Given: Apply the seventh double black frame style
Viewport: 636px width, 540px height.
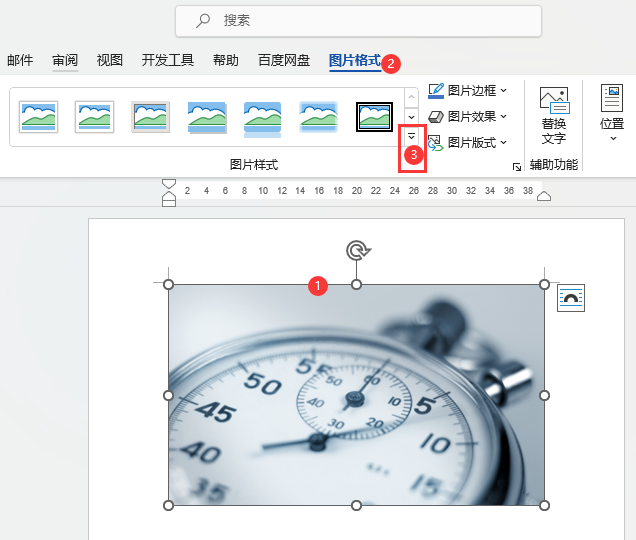Looking at the screenshot, I should click(374, 117).
